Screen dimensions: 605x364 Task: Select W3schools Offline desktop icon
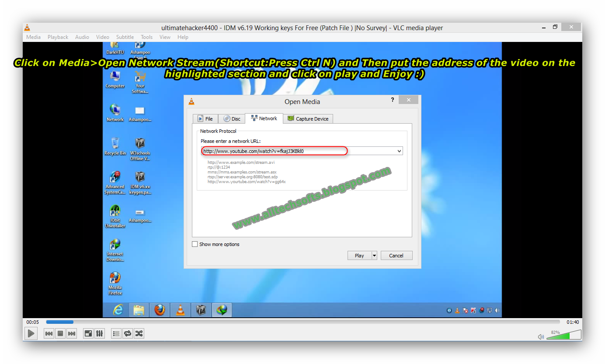tap(140, 149)
